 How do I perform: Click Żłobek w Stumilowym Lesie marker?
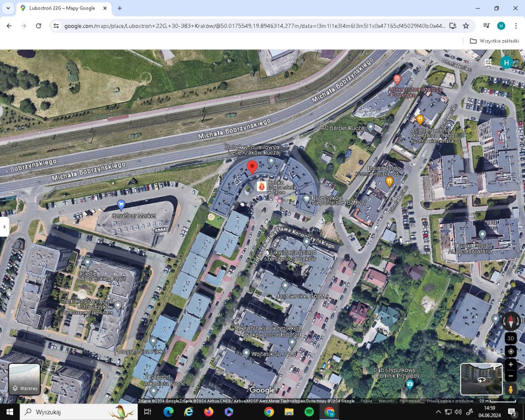pyautogui.click(x=271, y=161)
